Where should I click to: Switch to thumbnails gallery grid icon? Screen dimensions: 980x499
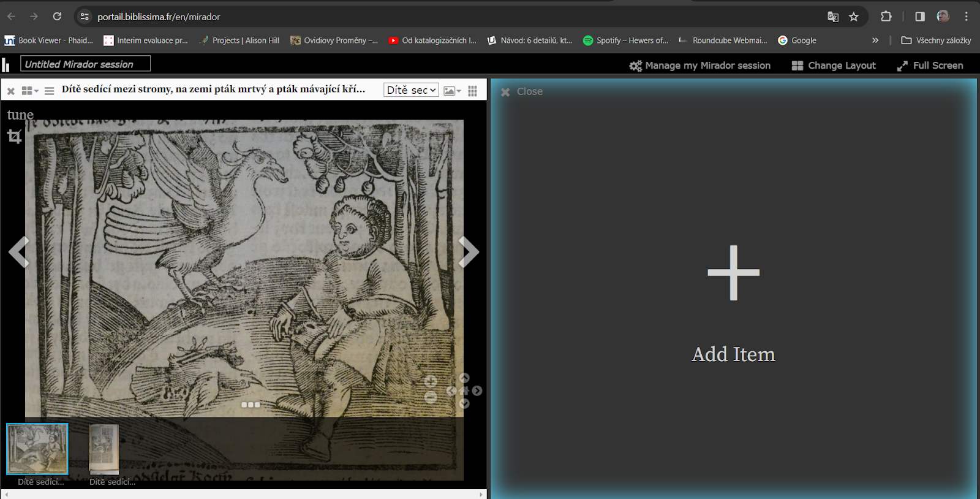pos(472,91)
